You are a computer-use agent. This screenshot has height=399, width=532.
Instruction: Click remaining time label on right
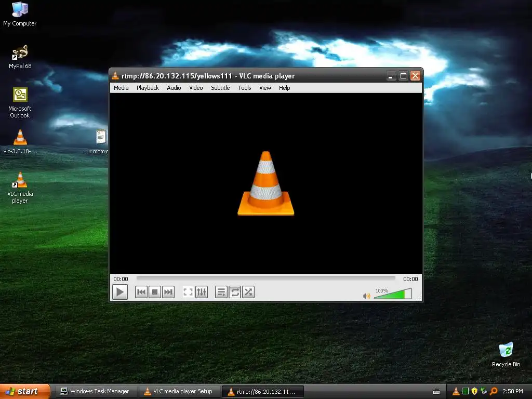(410, 279)
